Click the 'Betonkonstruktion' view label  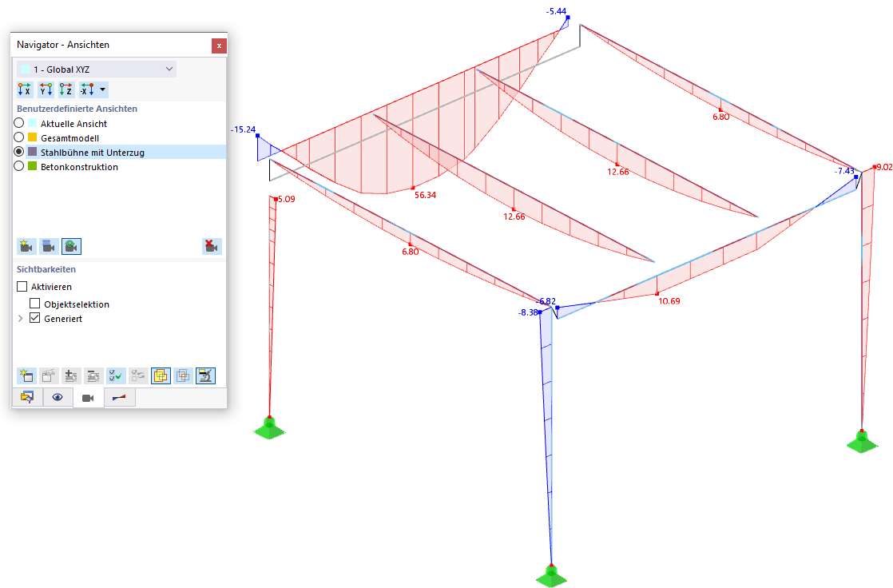tap(79, 167)
